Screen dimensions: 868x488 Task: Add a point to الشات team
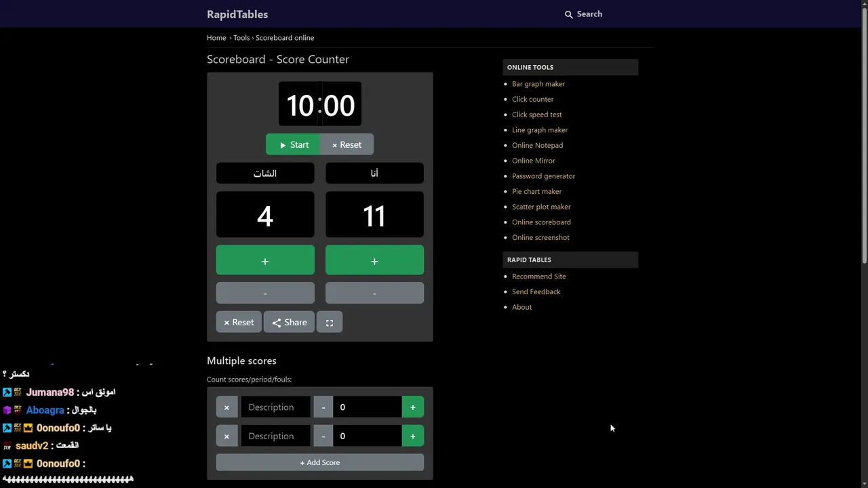(x=265, y=261)
